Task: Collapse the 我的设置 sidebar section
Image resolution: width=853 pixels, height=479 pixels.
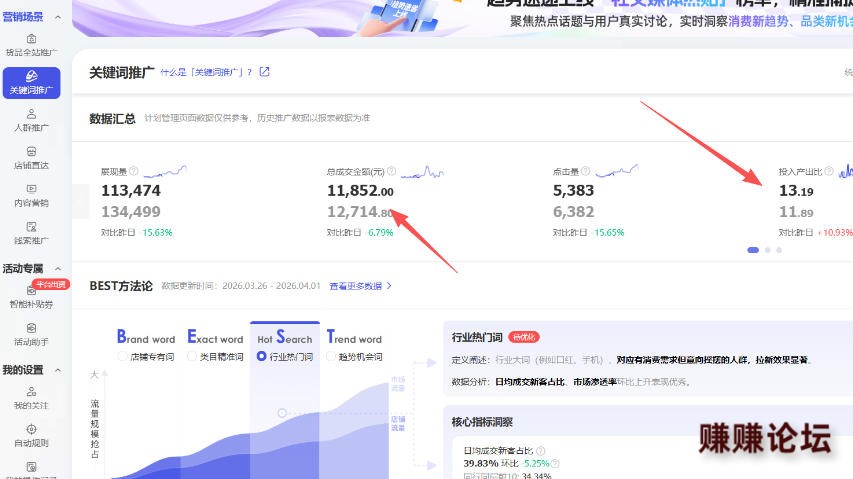Action: [x=57, y=370]
